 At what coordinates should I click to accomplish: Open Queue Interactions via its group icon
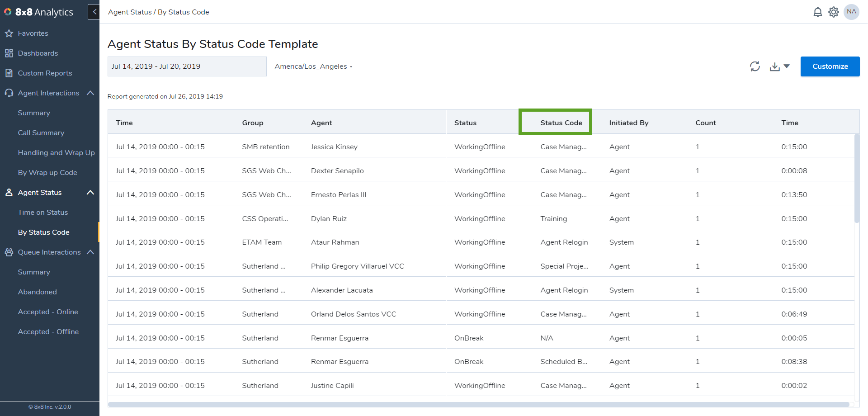coord(9,252)
